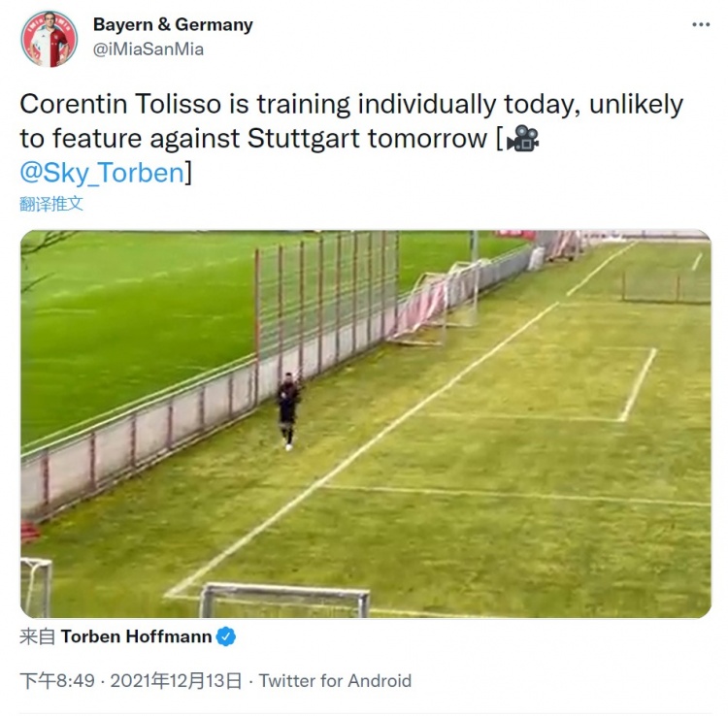Open the Bayern & Germany profile avatar
This screenshot has width=728, height=716.
(x=50, y=39)
